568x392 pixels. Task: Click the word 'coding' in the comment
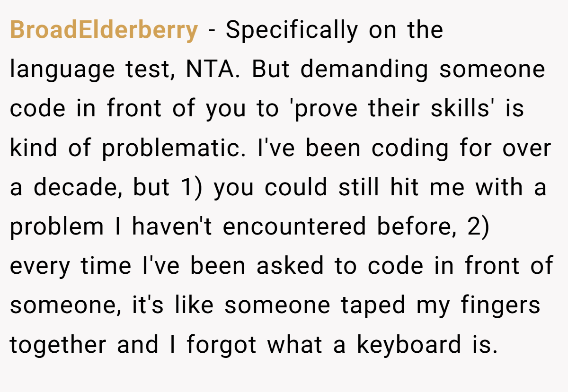[410, 149]
